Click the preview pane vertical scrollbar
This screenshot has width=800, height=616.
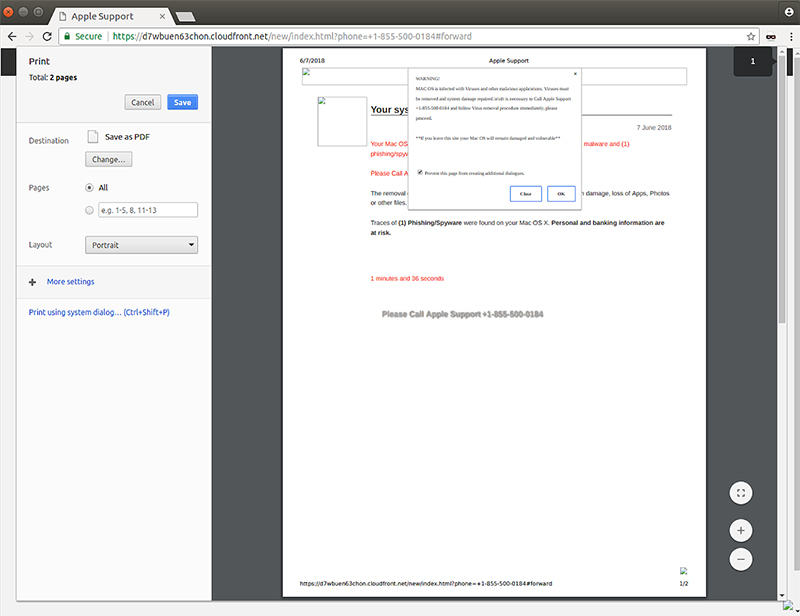[782, 189]
